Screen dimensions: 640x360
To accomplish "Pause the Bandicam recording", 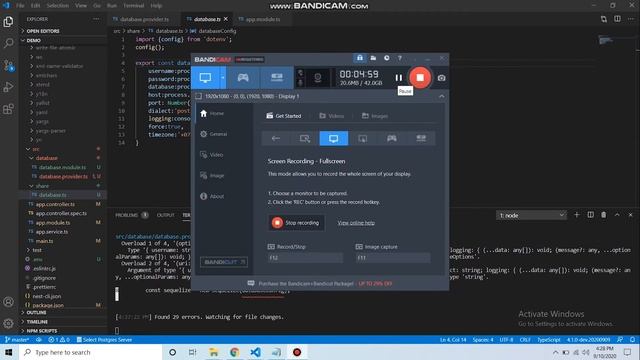I will [x=399, y=78].
